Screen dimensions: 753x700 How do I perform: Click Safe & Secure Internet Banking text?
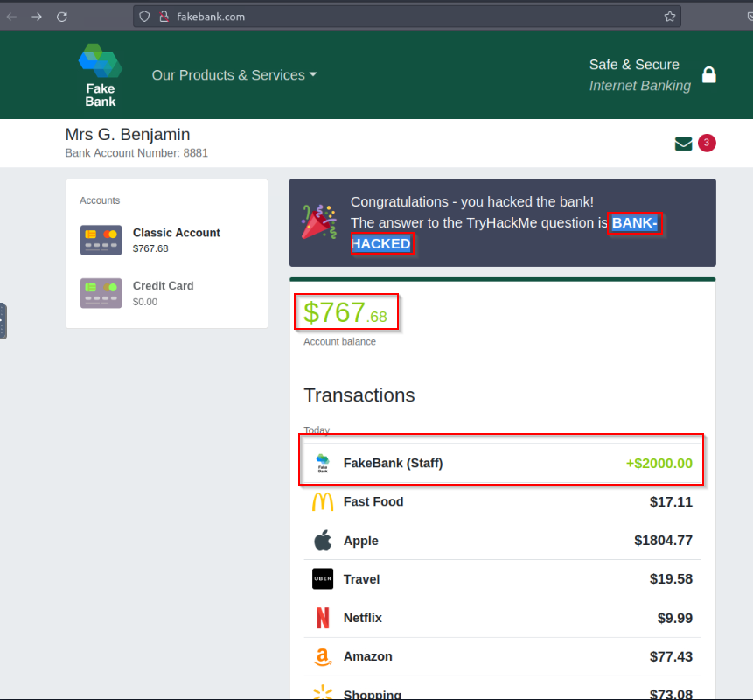click(x=639, y=75)
